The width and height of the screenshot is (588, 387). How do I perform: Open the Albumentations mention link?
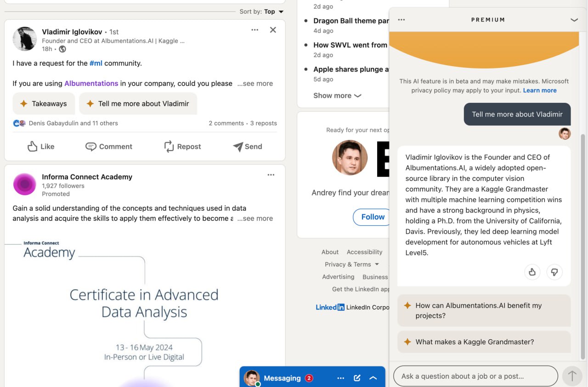[91, 84]
